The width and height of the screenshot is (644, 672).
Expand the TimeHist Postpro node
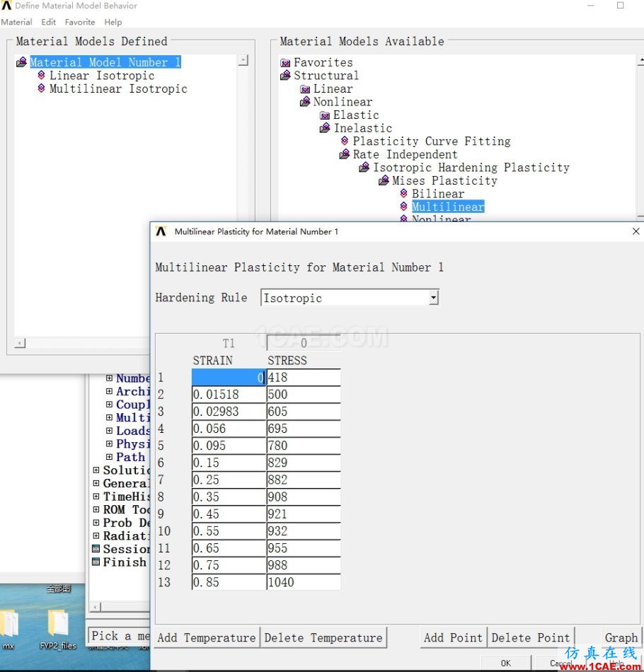click(96, 497)
